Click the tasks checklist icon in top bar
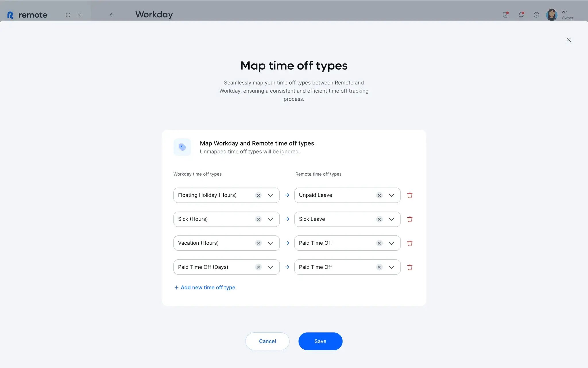This screenshot has width=588, height=368. [505, 15]
